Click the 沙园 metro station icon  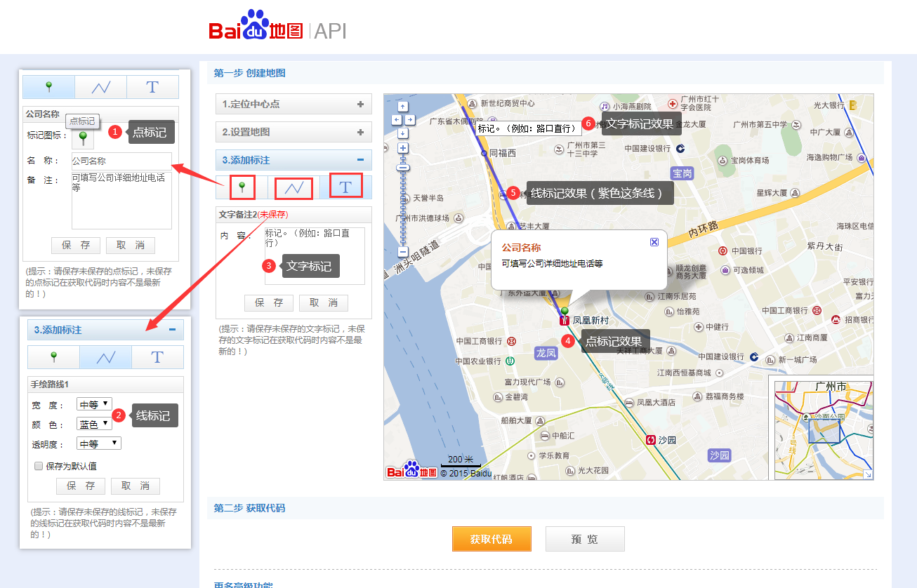[x=651, y=440]
